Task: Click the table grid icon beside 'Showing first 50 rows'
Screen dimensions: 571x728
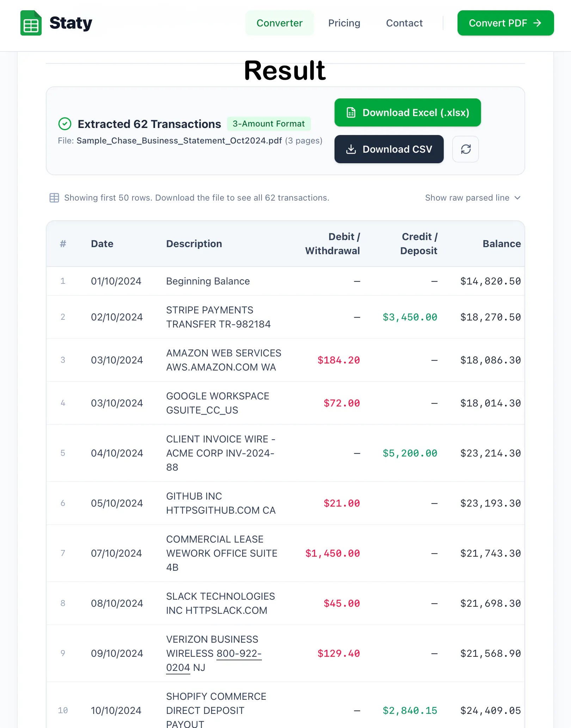Action: tap(54, 198)
